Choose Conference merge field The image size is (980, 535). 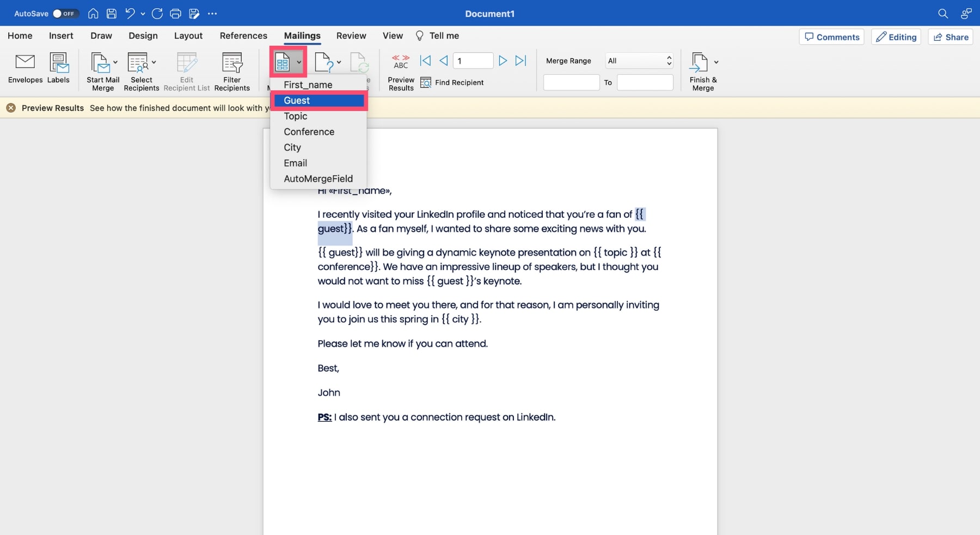coord(318,132)
